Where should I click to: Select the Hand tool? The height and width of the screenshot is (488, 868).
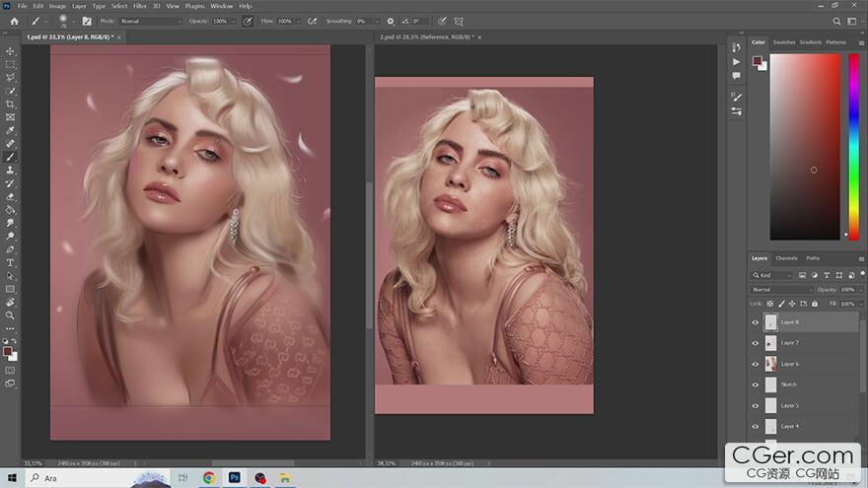(10, 302)
